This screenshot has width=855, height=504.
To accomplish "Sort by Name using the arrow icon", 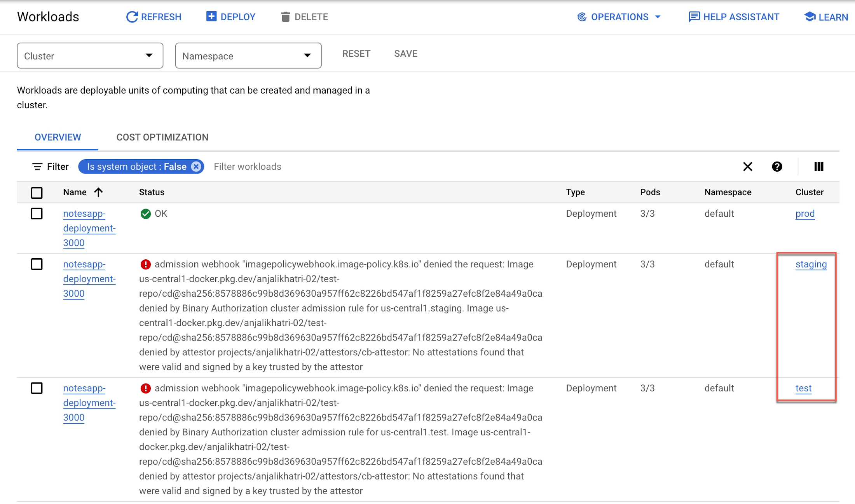I will pyautogui.click(x=98, y=193).
